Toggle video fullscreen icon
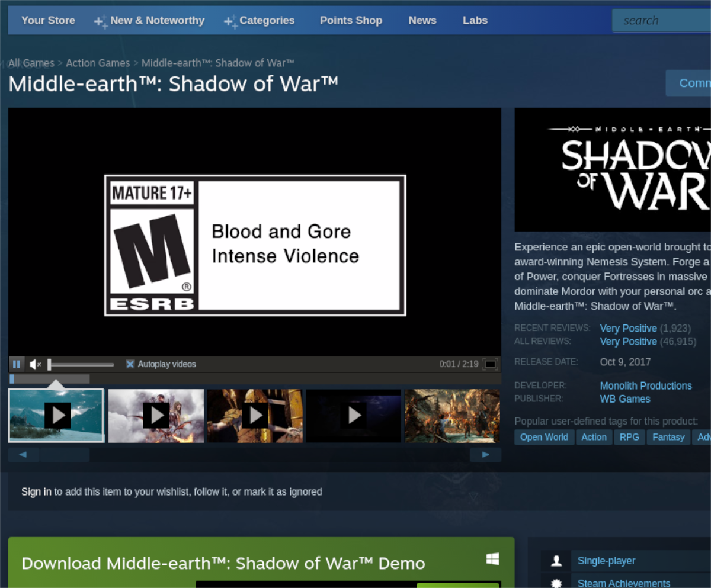 490,364
